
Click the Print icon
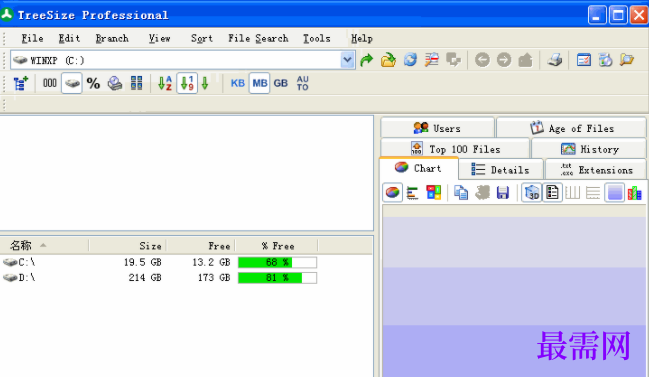554,60
